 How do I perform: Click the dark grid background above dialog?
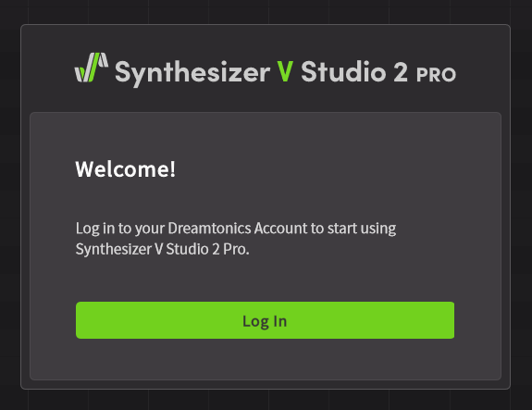(x=265, y=11)
